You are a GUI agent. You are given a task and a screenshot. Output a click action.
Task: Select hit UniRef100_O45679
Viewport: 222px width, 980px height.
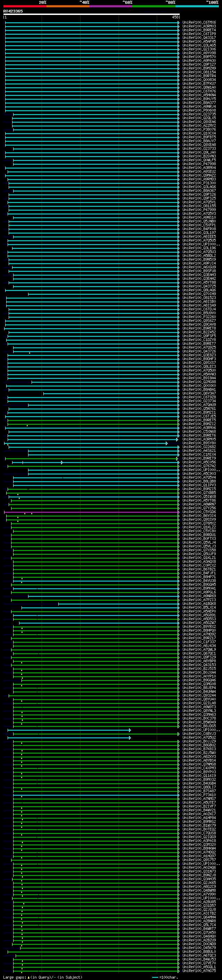pos(199,948)
